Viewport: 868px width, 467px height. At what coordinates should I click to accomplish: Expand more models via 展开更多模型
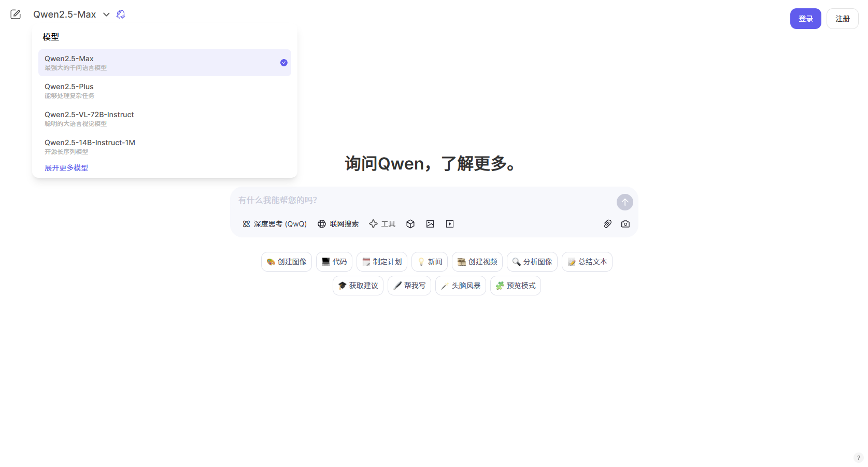(66, 168)
